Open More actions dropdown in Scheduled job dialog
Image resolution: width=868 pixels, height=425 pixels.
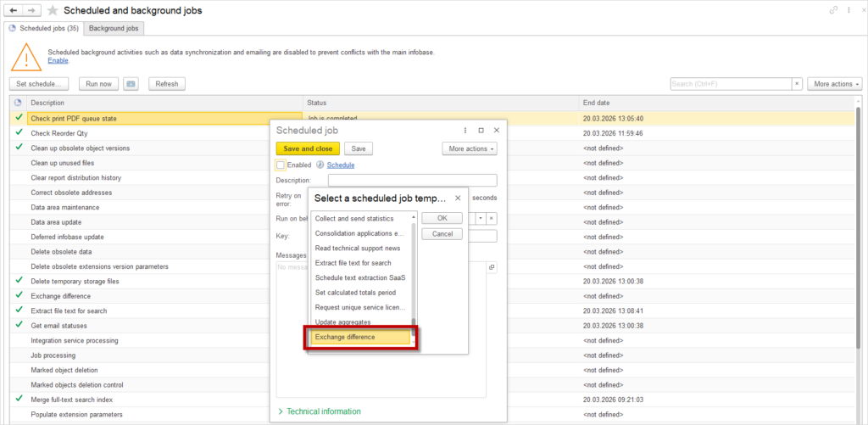point(469,148)
